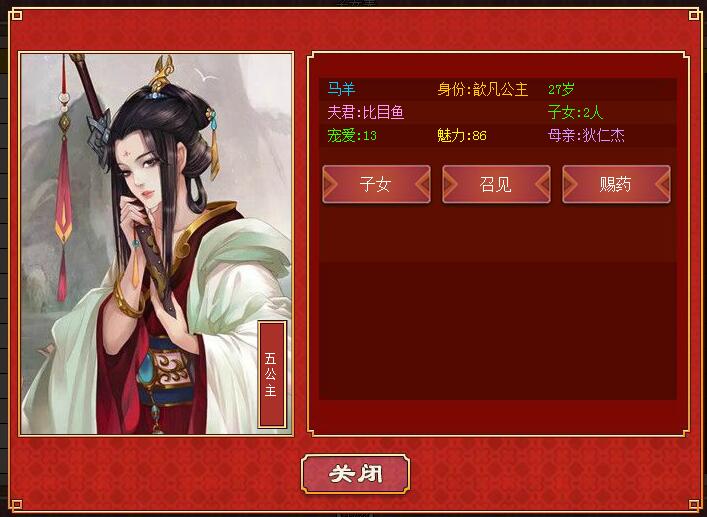Click the princess portrait image
This screenshot has width=707, height=517.
coord(156,244)
